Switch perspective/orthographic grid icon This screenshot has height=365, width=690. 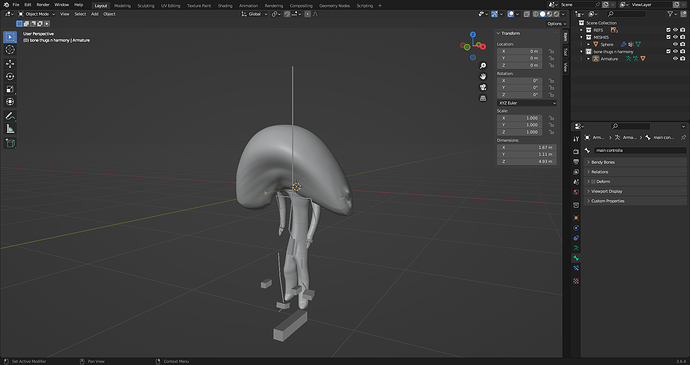coord(483,98)
